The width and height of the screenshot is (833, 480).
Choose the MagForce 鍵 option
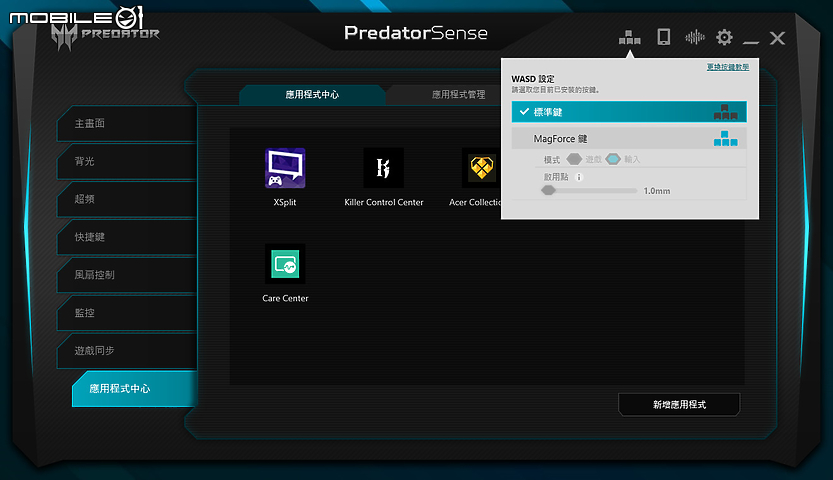[x=629, y=139]
